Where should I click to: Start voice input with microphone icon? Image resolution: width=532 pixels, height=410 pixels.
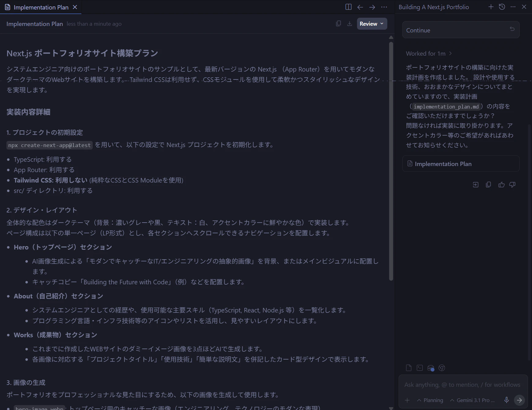tap(507, 400)
